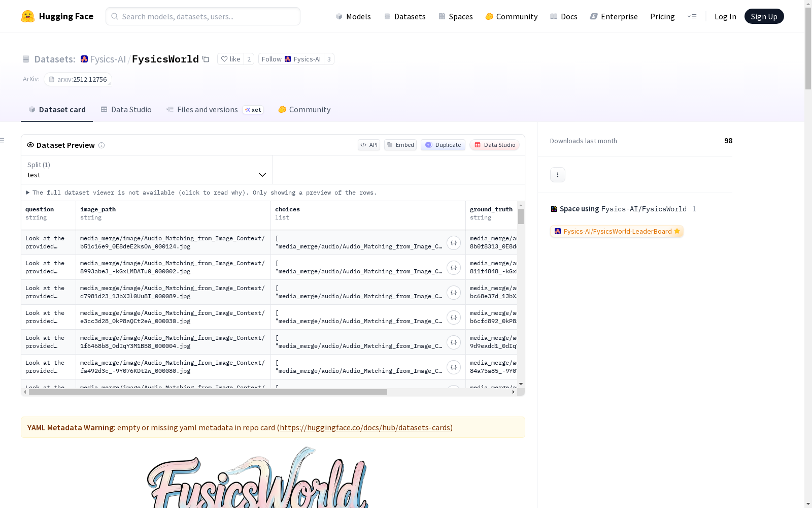The height and width of the screenshot is (508, 812).
Task: Open the Docs menu item
Action: pyautogui.click(x=564, y=16)
